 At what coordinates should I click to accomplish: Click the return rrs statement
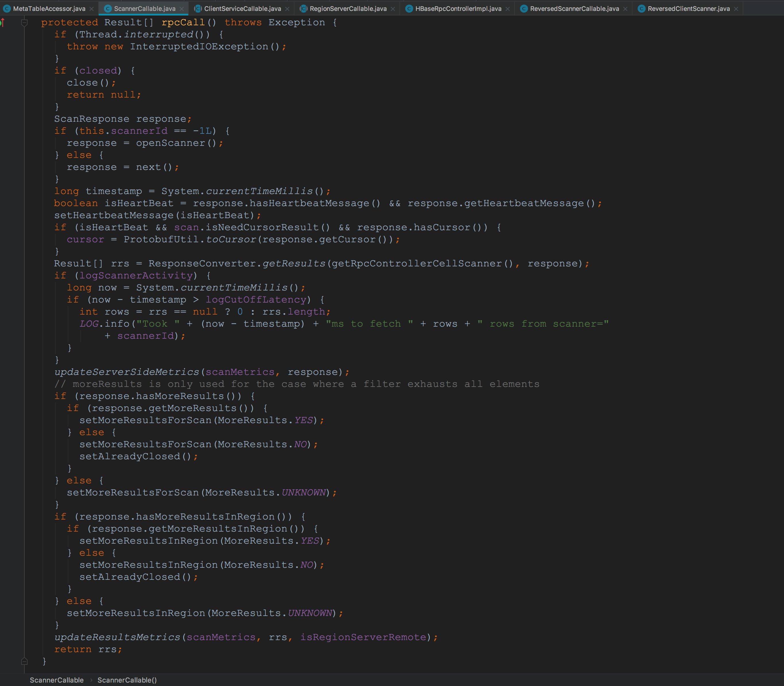(x=88, y=650)
